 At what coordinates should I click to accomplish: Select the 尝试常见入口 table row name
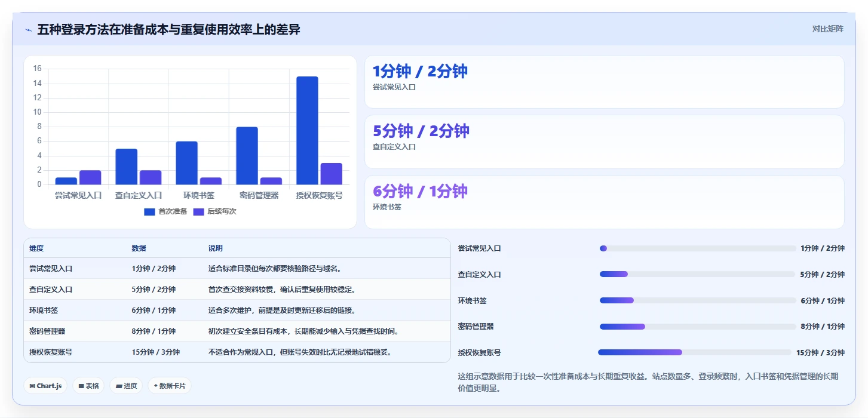coord(51,269)
